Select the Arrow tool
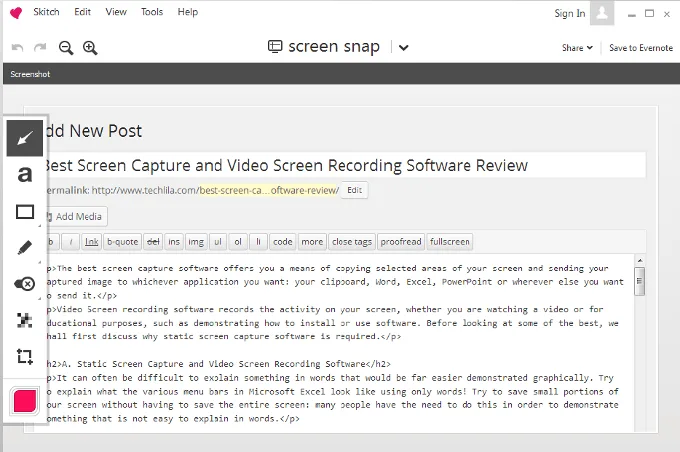Viewport: 680px width, 452px height. click(x=25, y=138)
